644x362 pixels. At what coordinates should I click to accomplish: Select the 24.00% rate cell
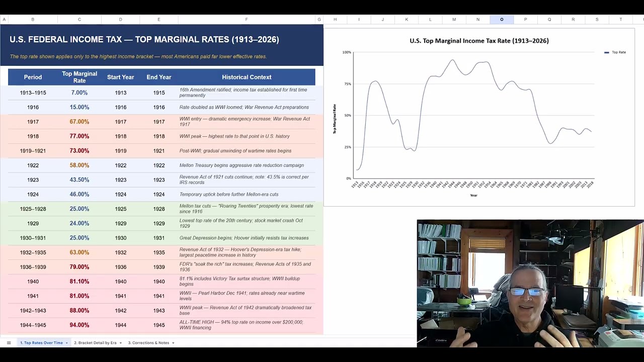[x=79, y=223]
